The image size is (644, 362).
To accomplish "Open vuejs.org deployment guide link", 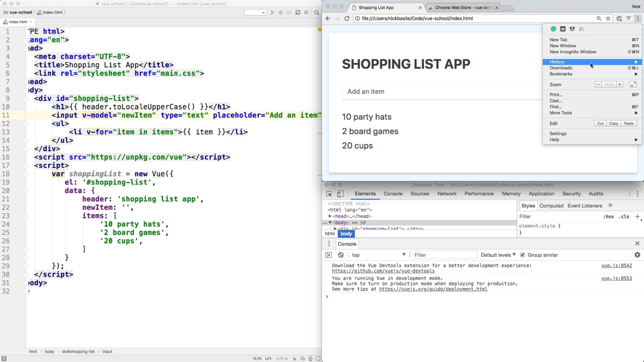I will click(433, 289).
